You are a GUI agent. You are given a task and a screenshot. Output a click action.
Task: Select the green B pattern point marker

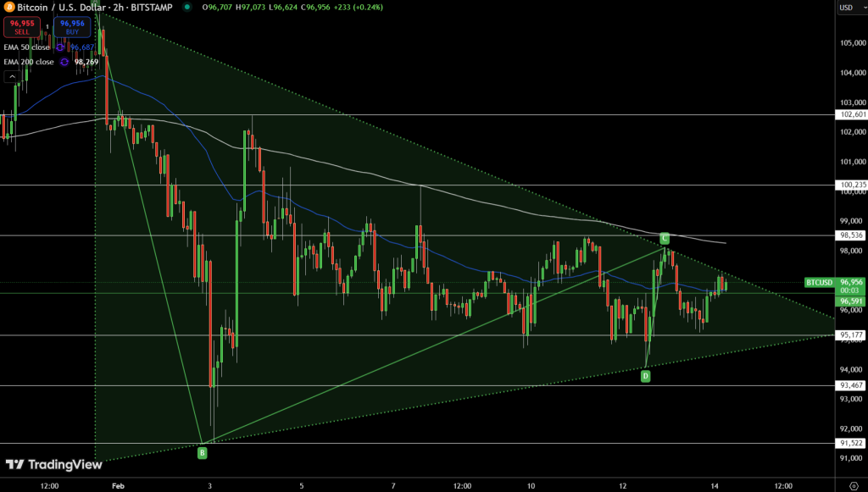(x=203, y=453)
